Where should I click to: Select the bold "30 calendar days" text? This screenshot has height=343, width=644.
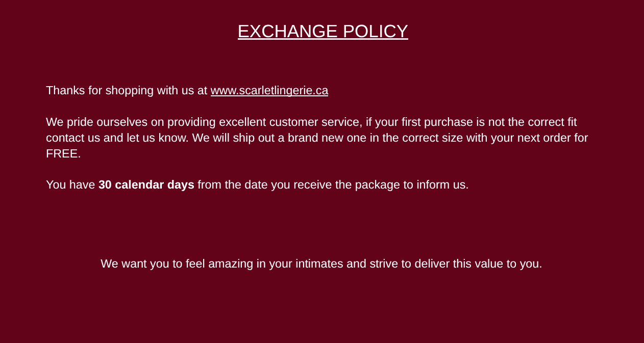coord(146,185)
